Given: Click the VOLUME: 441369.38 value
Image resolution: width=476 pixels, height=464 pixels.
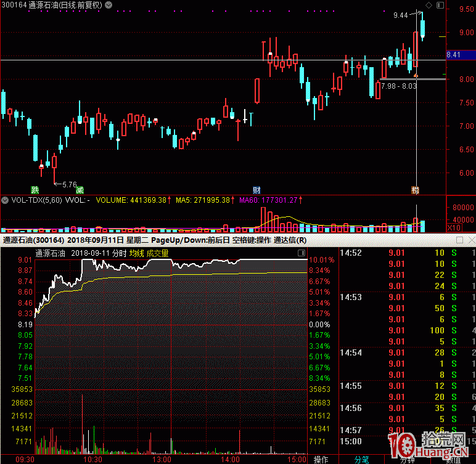Looking at the screenshot, I should coord(131,200).
